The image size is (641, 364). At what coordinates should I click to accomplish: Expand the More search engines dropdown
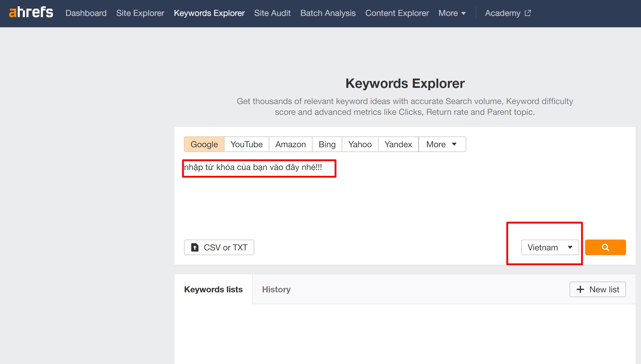[442, 144]
